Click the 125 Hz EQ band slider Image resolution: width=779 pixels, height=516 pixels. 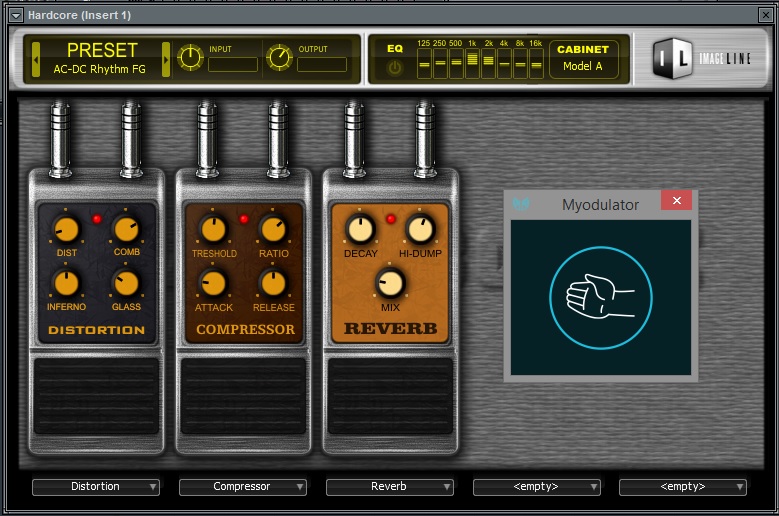tap(424, 64)
